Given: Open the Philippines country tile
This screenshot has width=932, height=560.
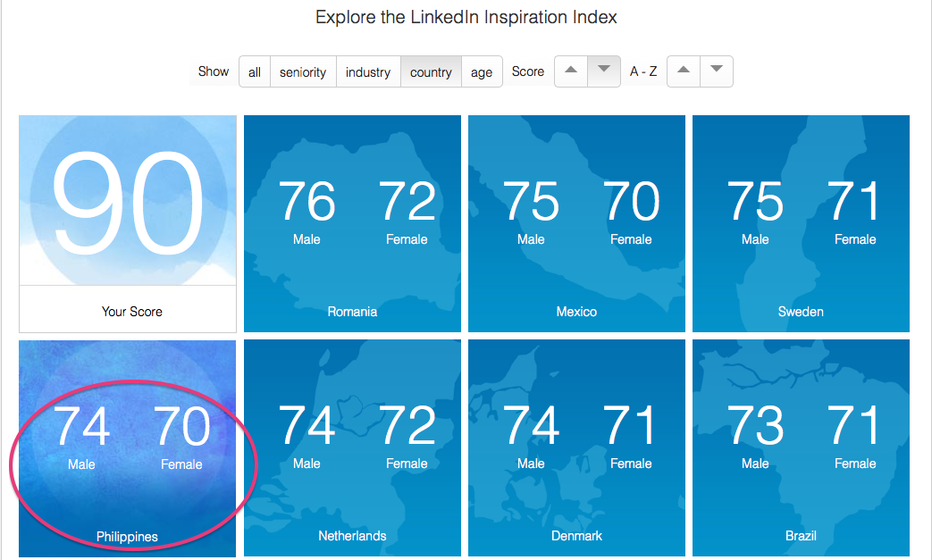Looking at the screenshot, I should click(x=128, y=448).
